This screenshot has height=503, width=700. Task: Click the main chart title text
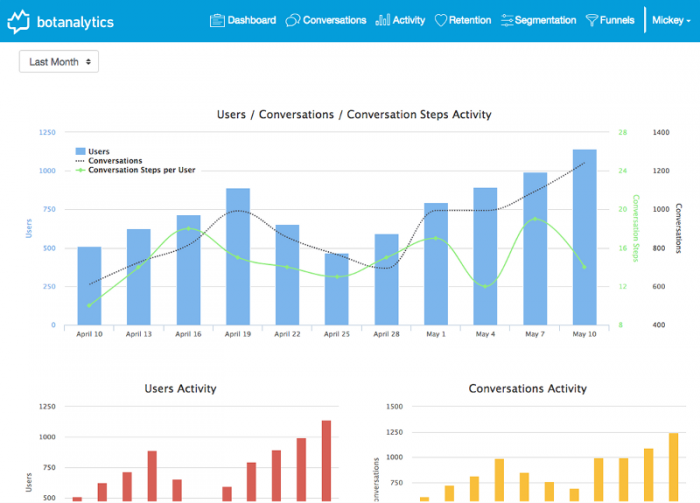(354, 115)
